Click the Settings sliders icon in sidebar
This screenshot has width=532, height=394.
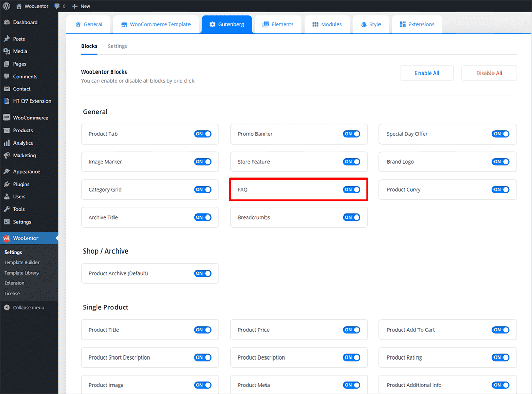click(x=7, y=222)
